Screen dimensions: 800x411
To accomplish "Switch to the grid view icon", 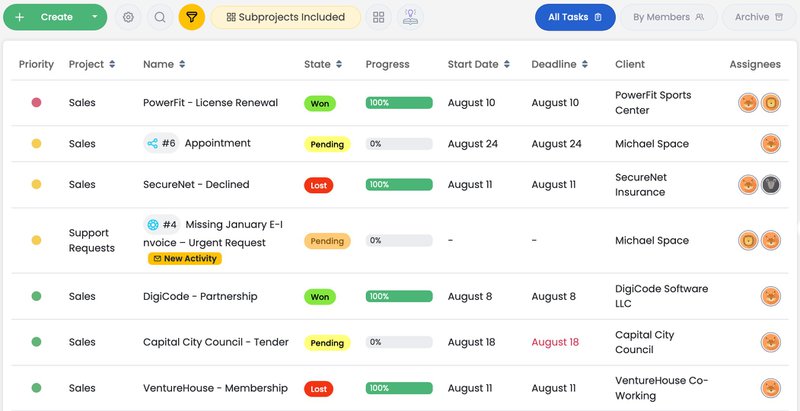I will tap(379, 17).
